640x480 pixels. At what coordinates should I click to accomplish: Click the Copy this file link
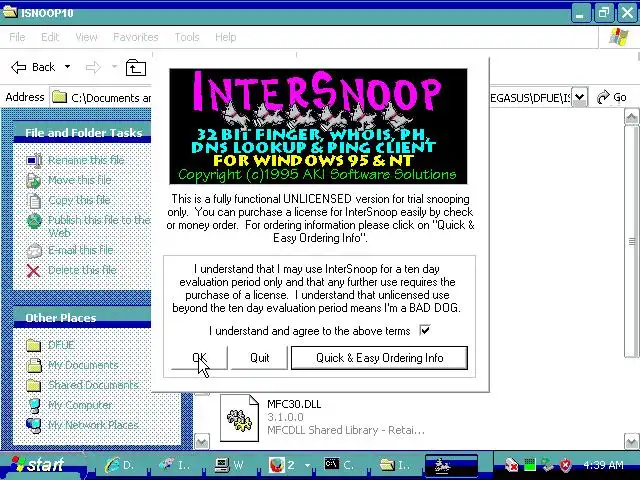79,200
